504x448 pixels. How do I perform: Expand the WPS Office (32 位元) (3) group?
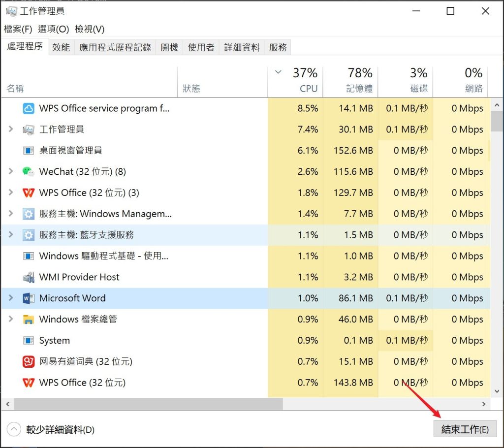[x=11, y=192]
